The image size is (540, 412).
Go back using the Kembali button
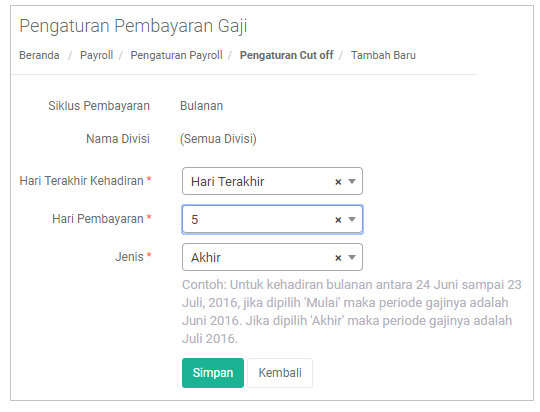280,373
